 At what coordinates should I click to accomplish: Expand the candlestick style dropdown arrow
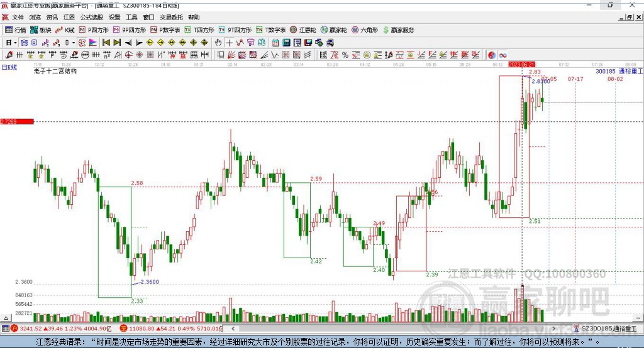73,42
